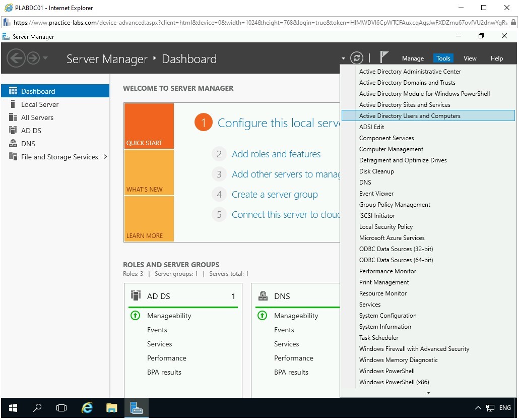Click Server Manager taskbar icon
This screenshot has width=519, height=420.
point(136,408)
